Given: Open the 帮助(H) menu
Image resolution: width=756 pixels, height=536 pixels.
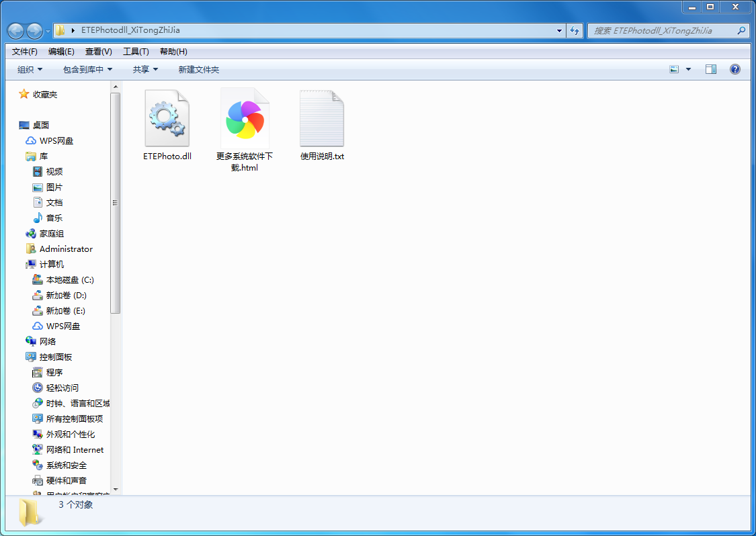Looking at the screenshot, I should (x=173, y=52).
